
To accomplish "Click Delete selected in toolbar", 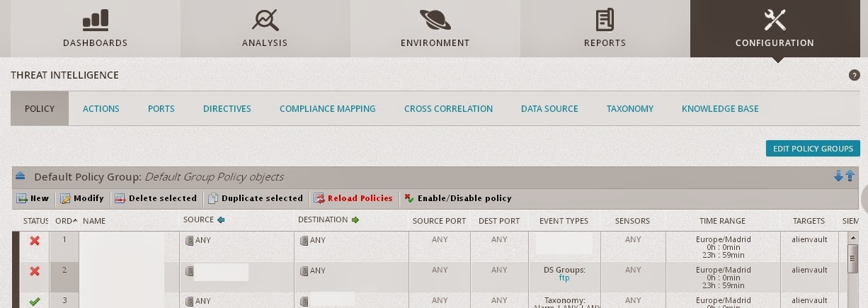I will [156, 198].
